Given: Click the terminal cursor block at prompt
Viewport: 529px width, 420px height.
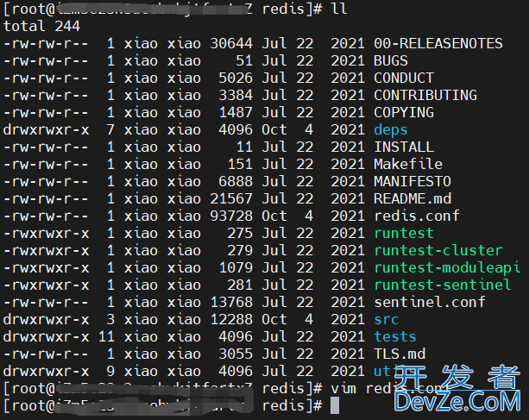Looking at the screenshot, I should [335, 405].
